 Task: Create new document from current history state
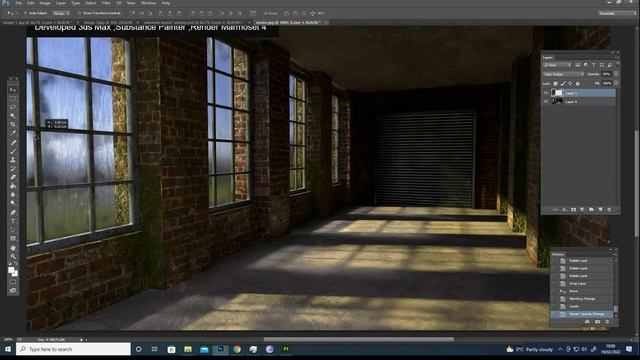(x=587, y=322)
